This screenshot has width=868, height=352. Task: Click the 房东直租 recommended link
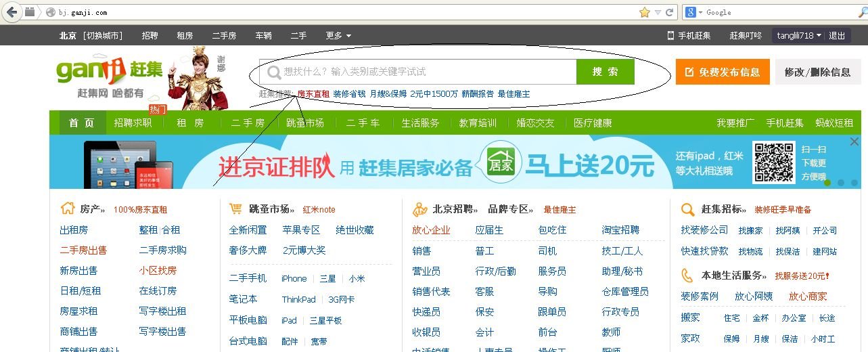[313, 94]
